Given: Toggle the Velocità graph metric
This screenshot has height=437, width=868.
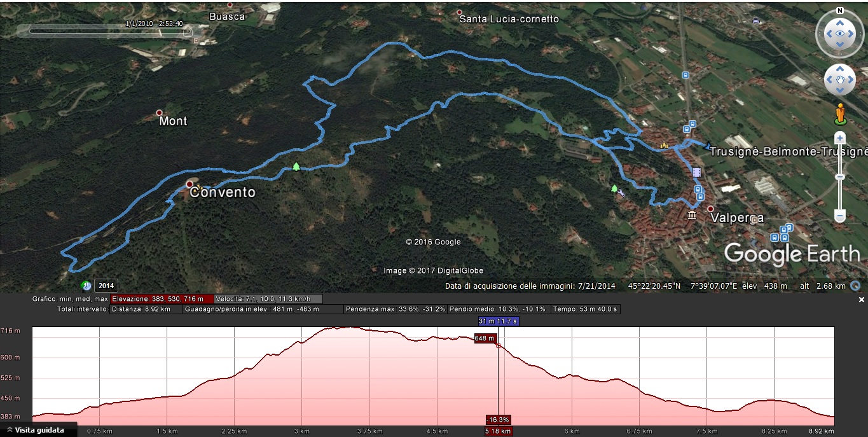Looking at the screenshot, I should click(x=268, y=299).
